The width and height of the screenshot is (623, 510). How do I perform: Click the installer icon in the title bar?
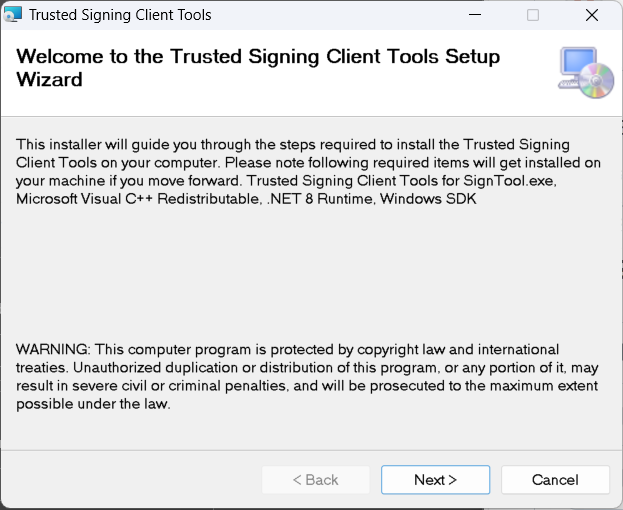point(13,16)
